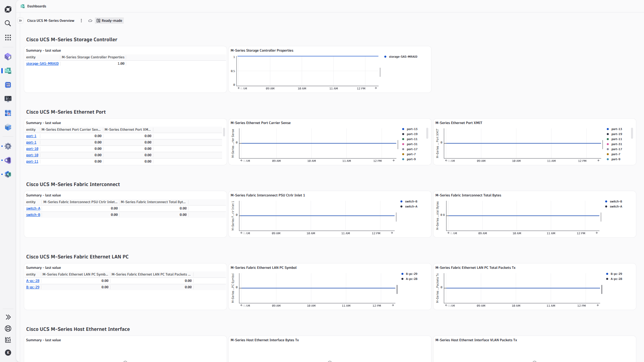The width and height of the screenshot is (644, 362).
Task: Open the blue 3D cube app icon
Action: coord(8,127)
